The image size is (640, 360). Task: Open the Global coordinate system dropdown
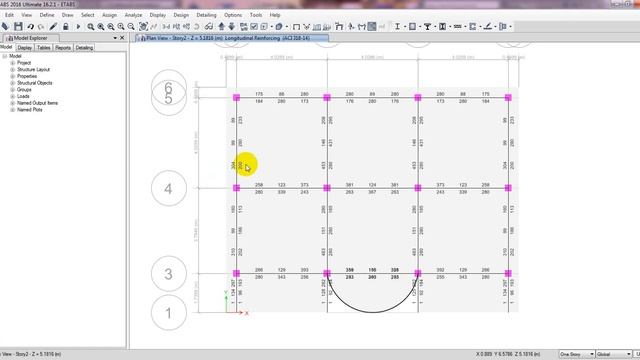click(613, 354)
